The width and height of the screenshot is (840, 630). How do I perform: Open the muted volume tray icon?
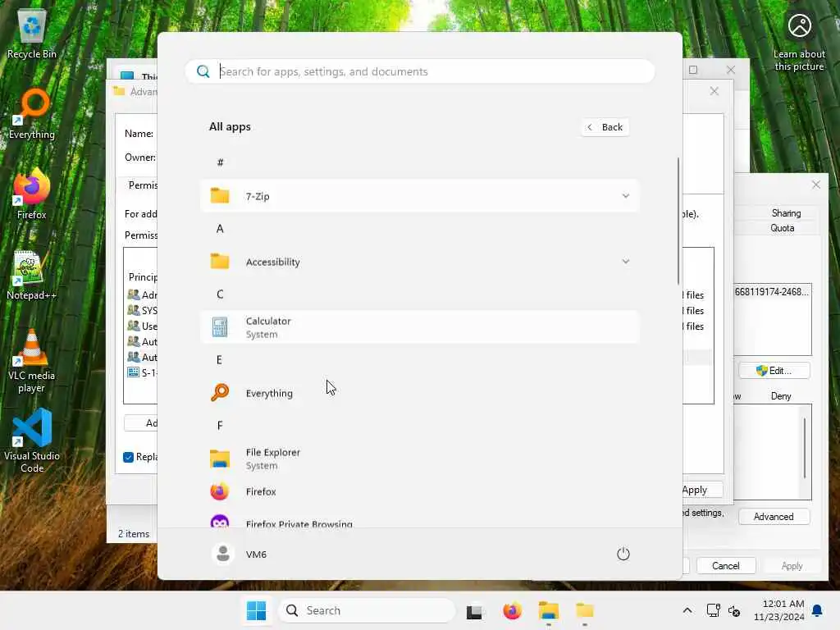[x=734, y=610]
